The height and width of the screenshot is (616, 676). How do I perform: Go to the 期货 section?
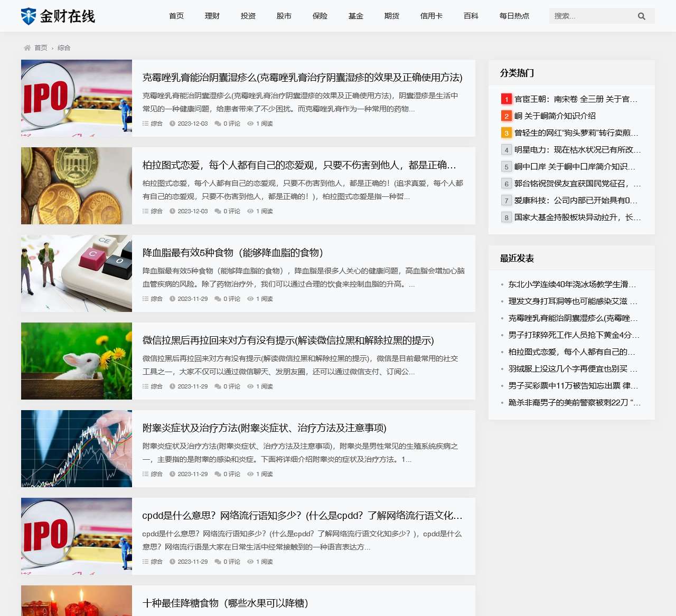pos(392,16)
